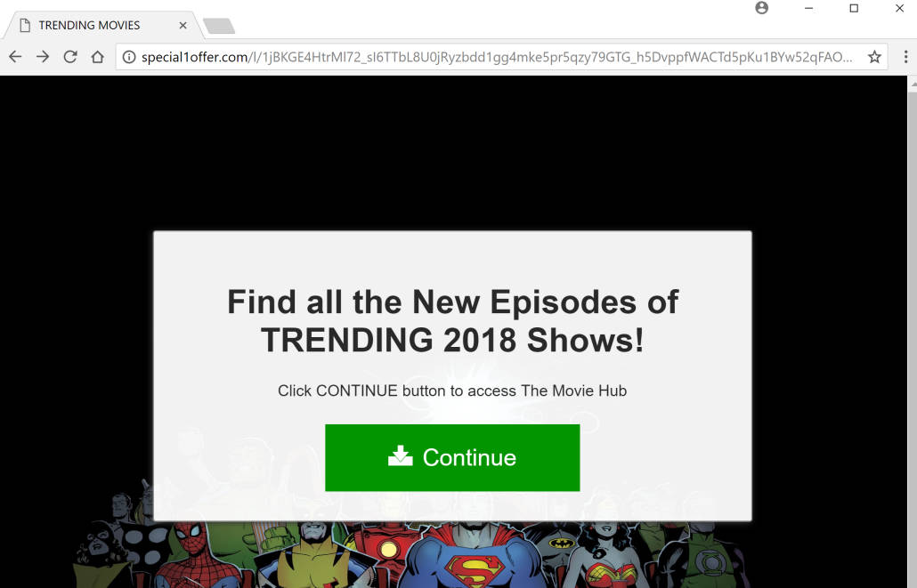Open the user profile icon

pos(761,8)
